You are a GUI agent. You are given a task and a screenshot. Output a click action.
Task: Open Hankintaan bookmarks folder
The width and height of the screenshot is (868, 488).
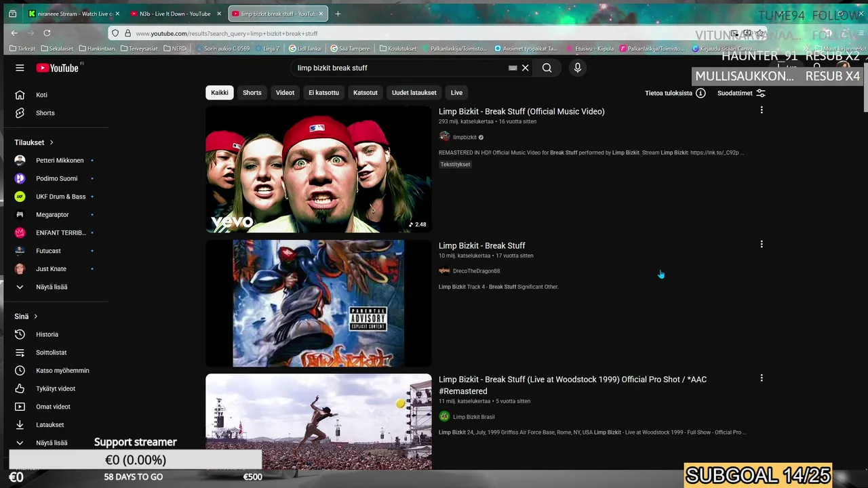click(x=97, y=49)
